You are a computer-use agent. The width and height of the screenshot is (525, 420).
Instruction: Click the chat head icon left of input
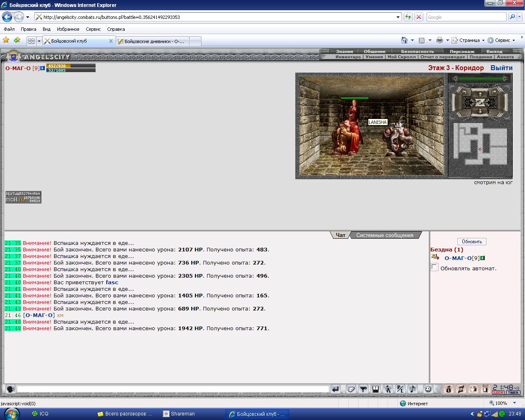(x=10, y=389)
